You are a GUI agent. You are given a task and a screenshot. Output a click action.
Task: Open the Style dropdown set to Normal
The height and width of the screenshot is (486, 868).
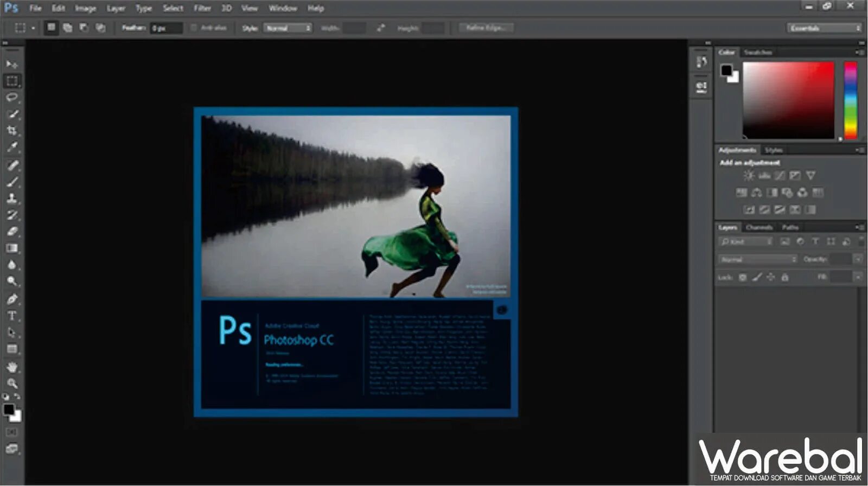(x=288, y=28)
